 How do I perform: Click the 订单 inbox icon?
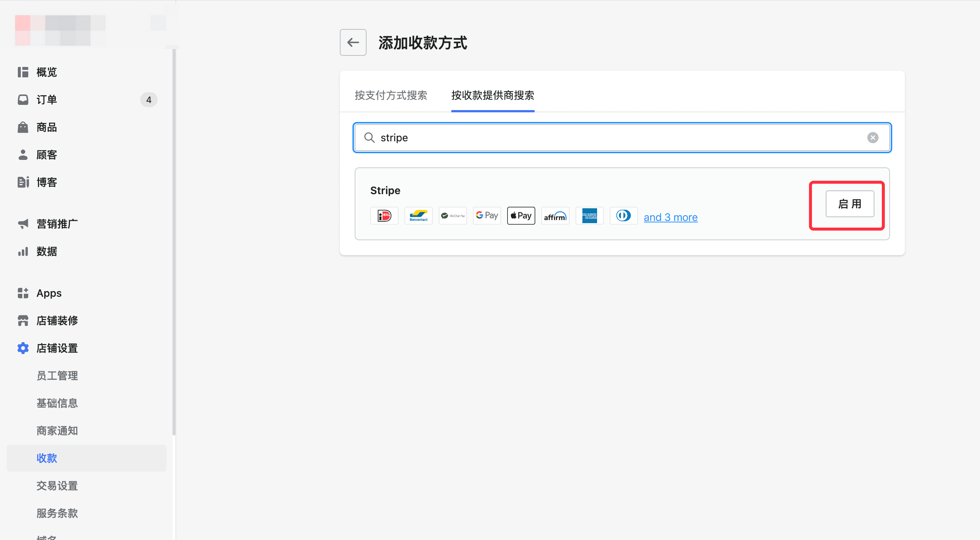[23, 100]
